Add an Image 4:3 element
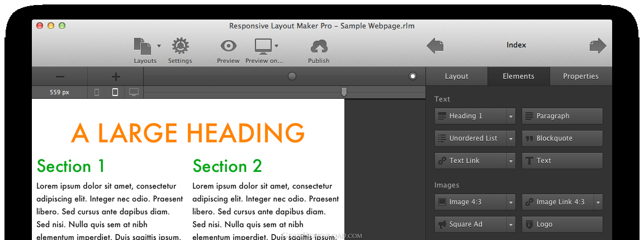This screenshot has width=644, height=240. coord(470,202)
